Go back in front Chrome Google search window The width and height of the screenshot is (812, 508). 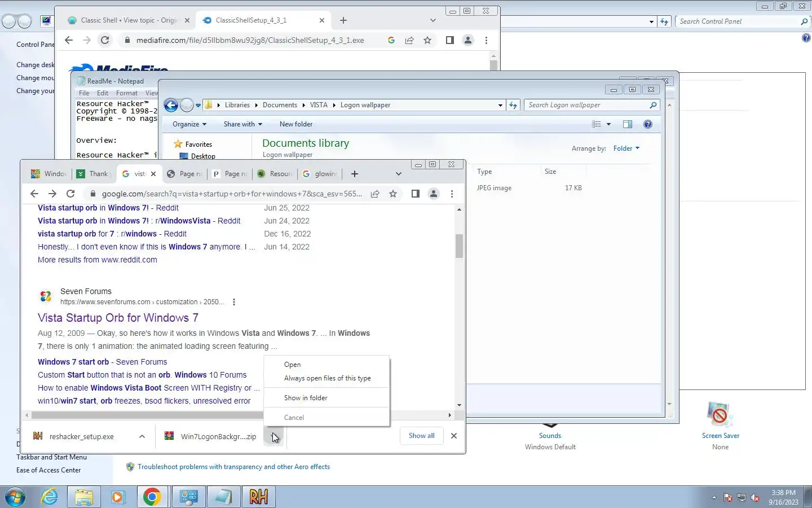click(34, 194)
